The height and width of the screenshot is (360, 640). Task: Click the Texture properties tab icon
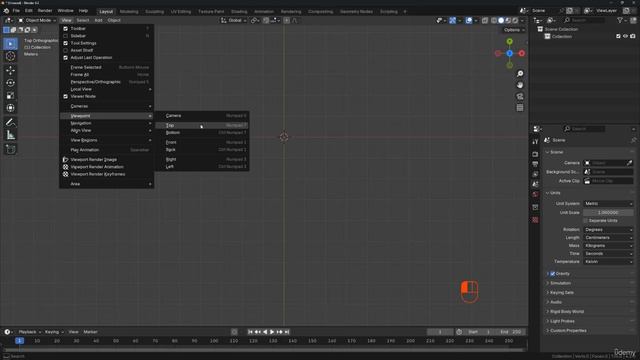tap(535, 220)
